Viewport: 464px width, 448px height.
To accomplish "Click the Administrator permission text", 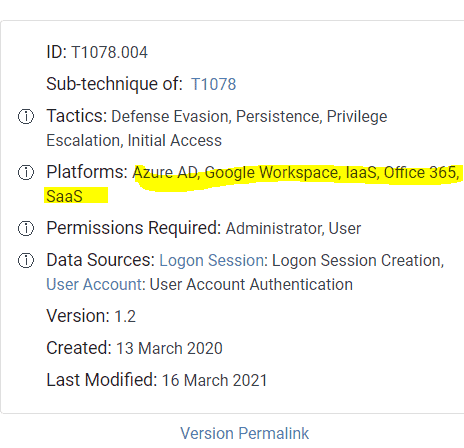I will point(273,229).
